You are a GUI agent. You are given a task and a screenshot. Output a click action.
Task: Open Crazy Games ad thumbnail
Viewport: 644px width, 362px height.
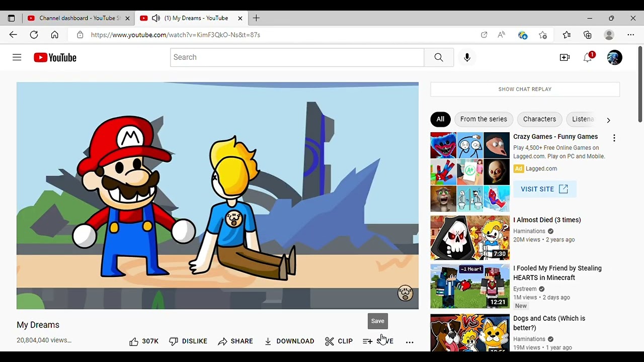click(x=470, y=172)
